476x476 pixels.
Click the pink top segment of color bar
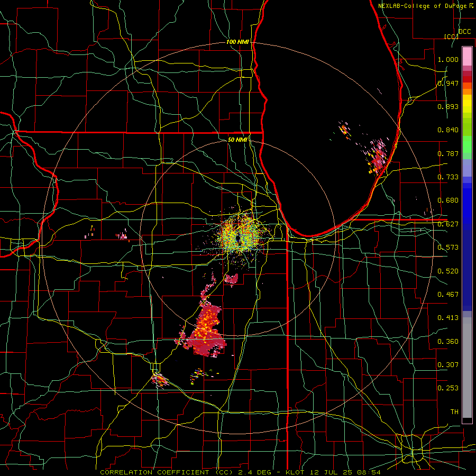coord(467,57)
